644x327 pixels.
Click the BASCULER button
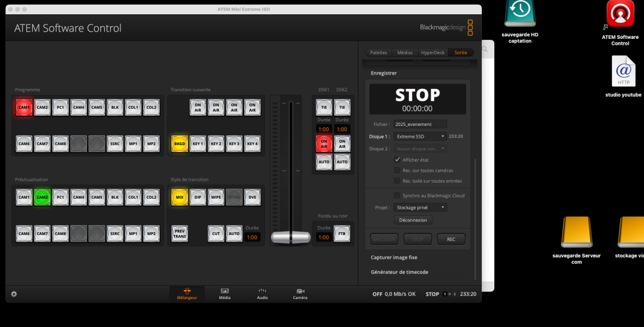tap(384, 239)
